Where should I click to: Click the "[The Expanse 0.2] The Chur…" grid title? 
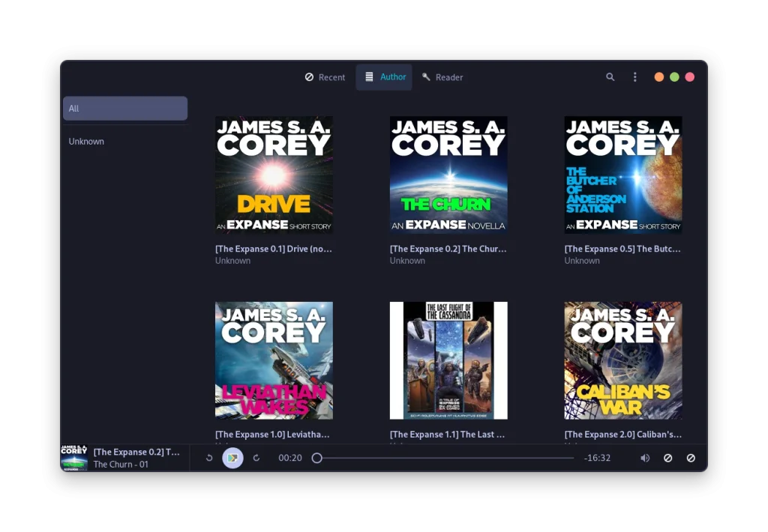coord(448,249)
